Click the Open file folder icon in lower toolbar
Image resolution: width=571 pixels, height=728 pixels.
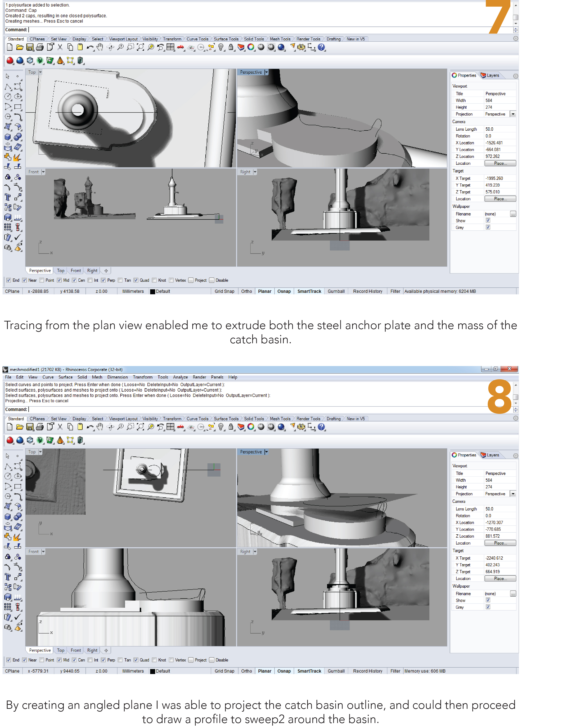point(20,427)
